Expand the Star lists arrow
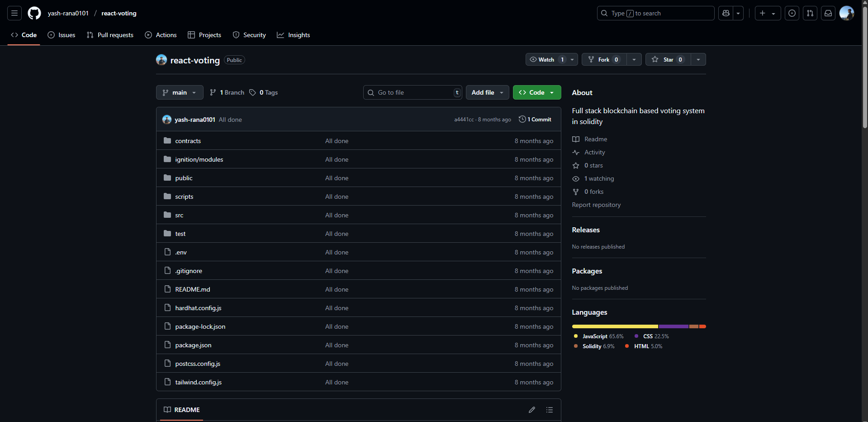868x422 pixels. 698,59
